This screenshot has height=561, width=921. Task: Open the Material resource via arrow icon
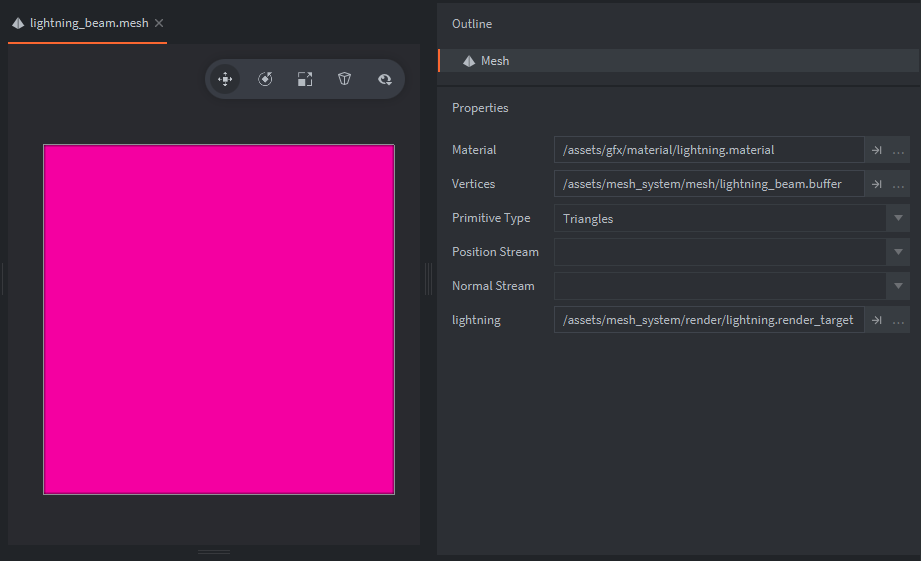point(876,150)
